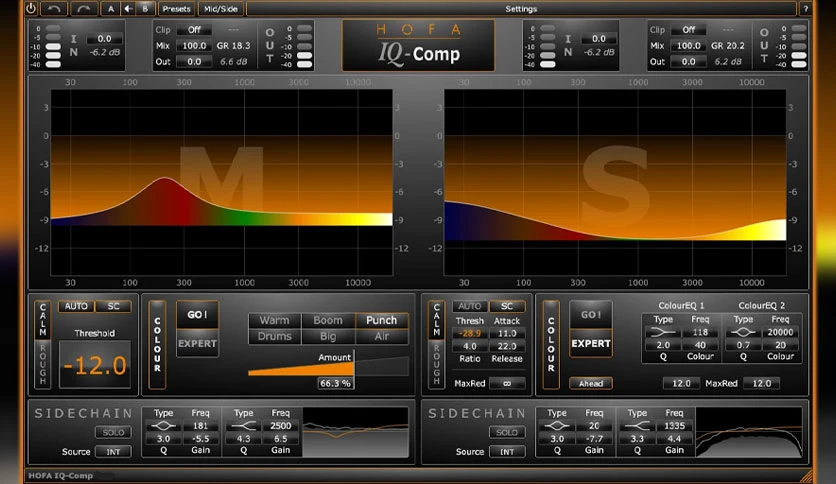The height and width of the screenshot is (484, 836).
Task: Click Side COLOUR vertical button
Action: click(x=551, y=344)
